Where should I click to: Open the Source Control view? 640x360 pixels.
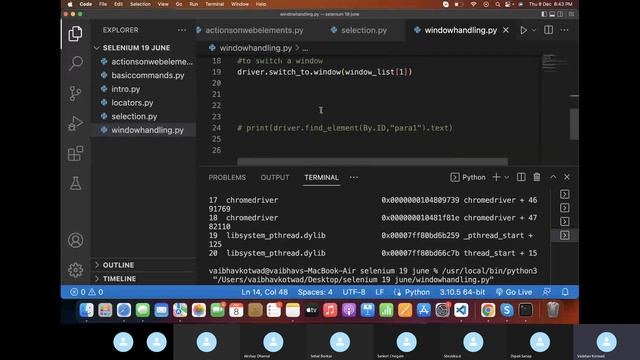click(x=76, y=93)
